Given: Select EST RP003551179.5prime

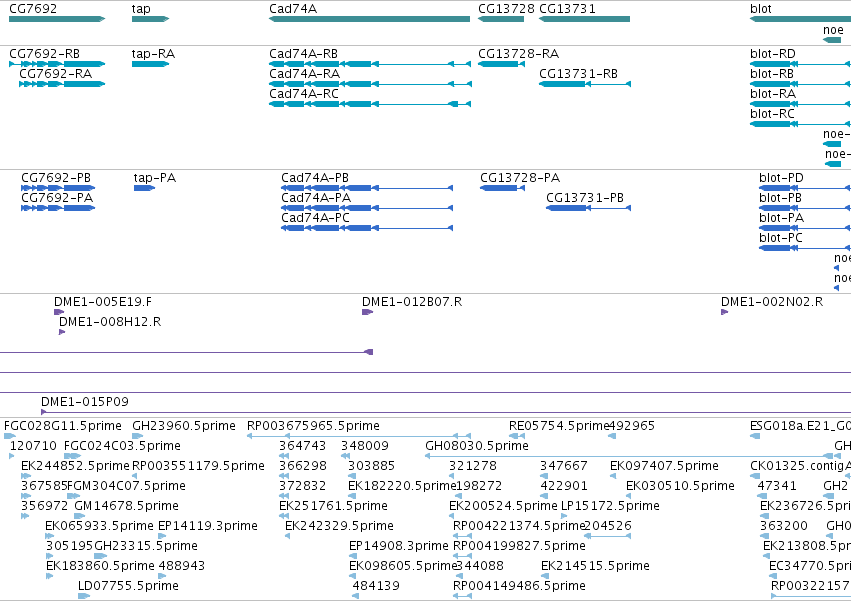Looking at the screenshot, I should tap(135, 476).
